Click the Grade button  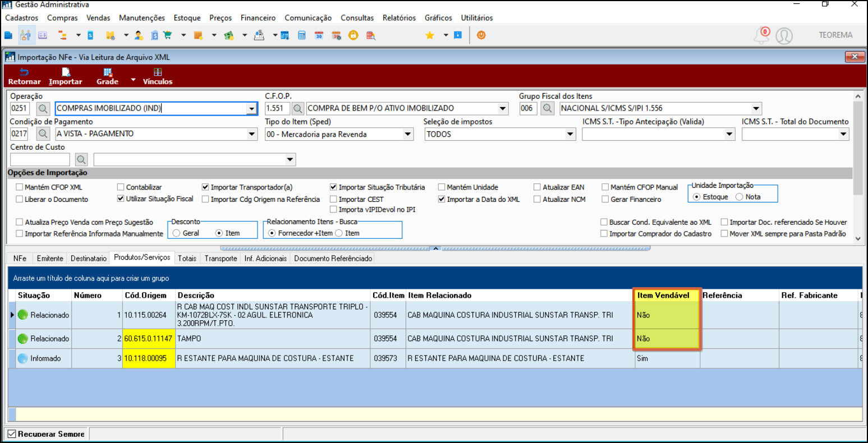(107, 77)
